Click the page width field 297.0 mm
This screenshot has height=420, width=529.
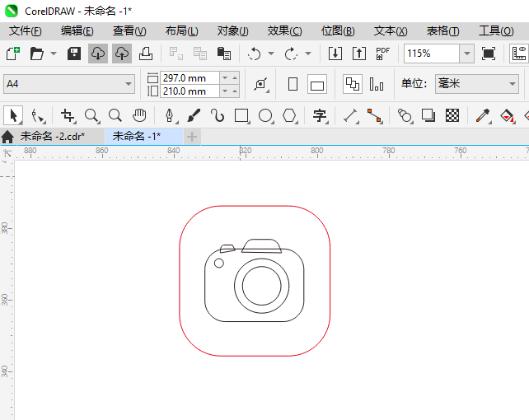point(190,78)
